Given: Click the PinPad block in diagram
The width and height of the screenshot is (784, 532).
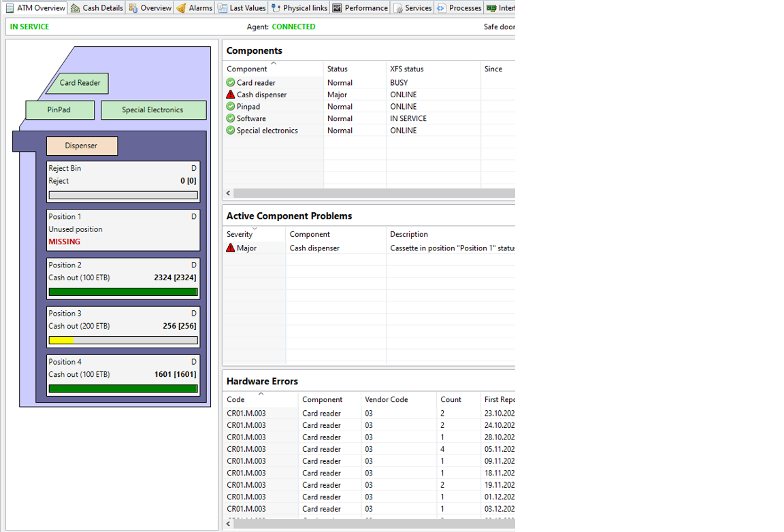Looking at the screenshot, I should coord(59,110).
